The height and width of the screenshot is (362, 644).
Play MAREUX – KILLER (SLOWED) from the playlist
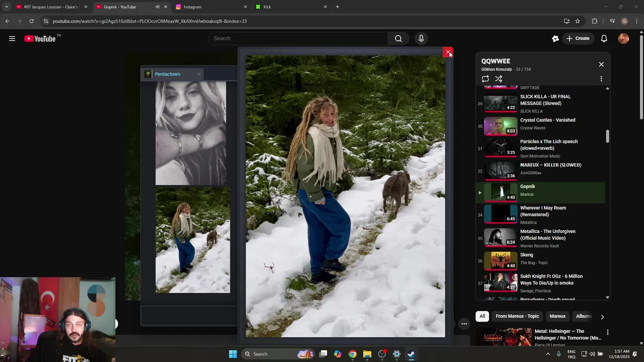pyautogui.click(x=541, y=171)
